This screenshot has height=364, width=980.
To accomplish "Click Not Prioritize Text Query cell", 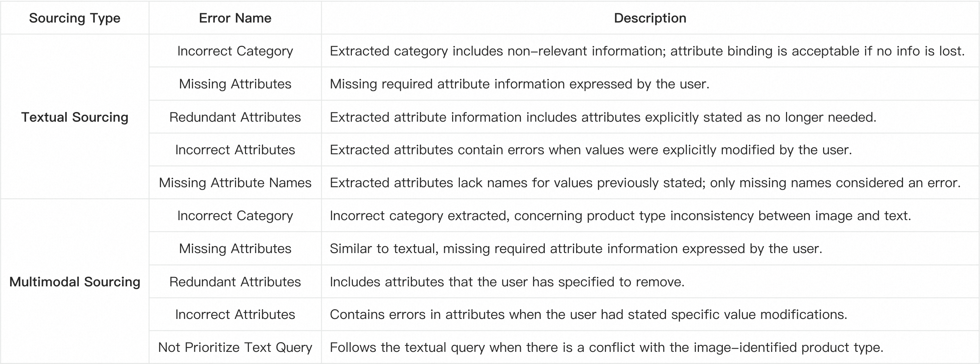I will pyautogui.click(x=235, y=347).
